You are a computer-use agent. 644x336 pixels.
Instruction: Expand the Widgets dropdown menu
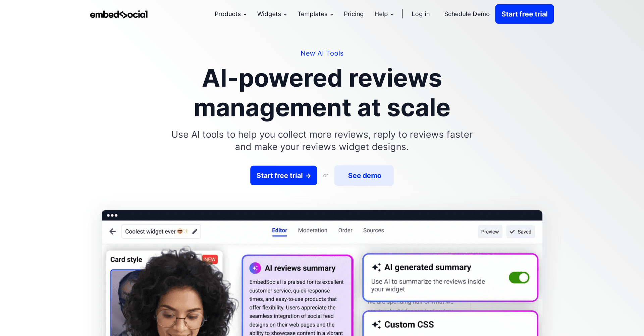272,14
